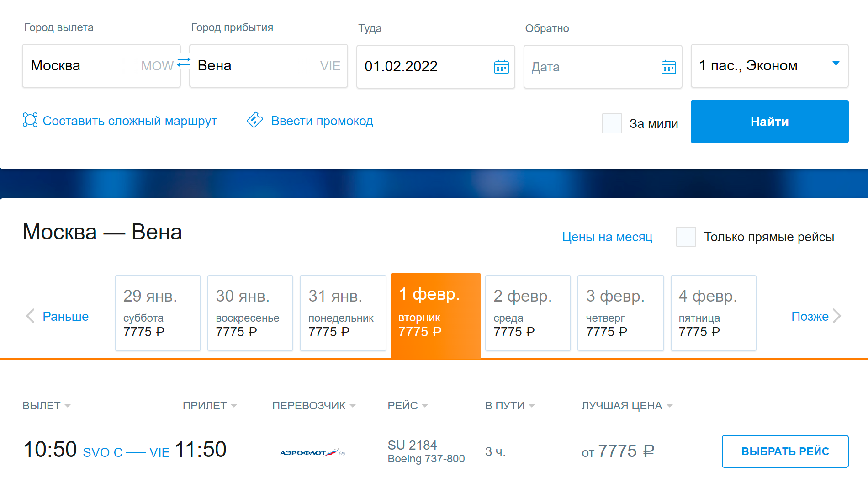Click the Обратно Дата field
Image resolution: width=868 pixels, height=488 pixels.
click(603, 67)
